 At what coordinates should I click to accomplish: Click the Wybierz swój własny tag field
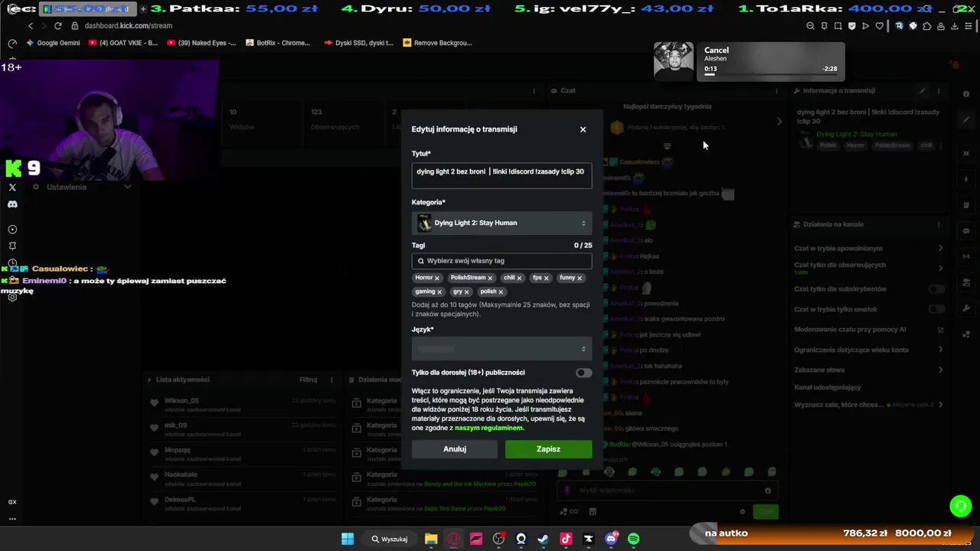tap(501, 261)
